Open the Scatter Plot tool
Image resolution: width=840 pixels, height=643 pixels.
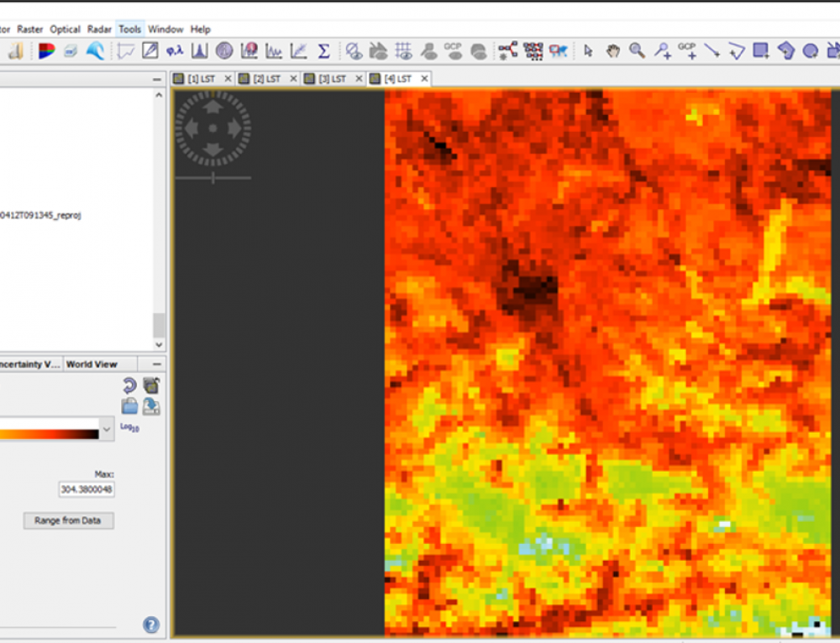click(298, 50)
